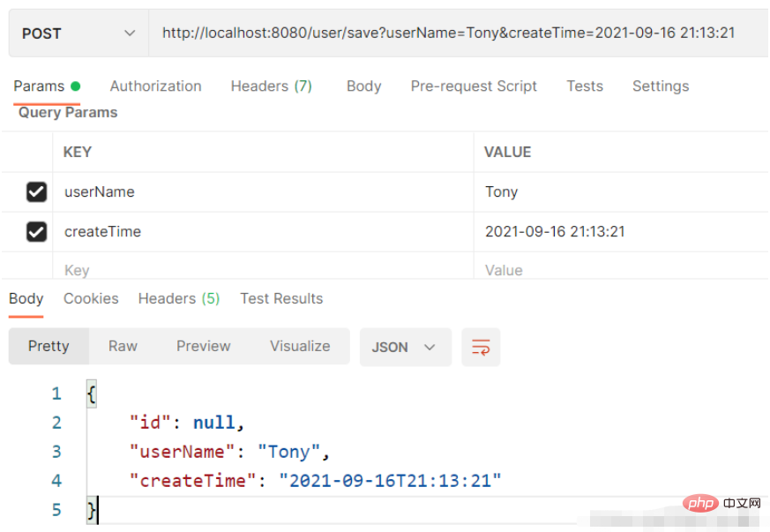Switch to the Raw response view
The width and height of the screenshot is (770, 532).
[x=123, y=346]
